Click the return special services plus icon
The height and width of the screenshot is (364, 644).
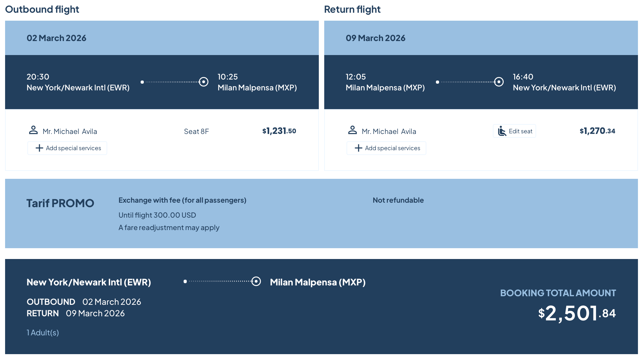click(359, 148)
